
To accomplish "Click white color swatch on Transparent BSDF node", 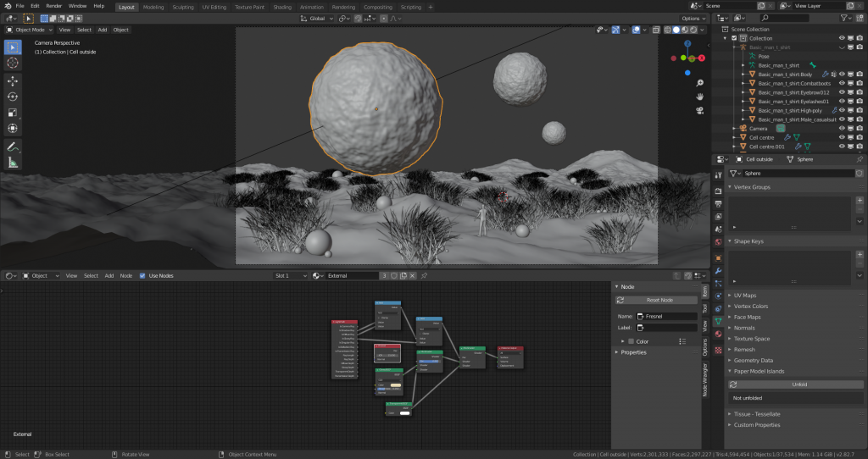I will [x=404, y=413].
